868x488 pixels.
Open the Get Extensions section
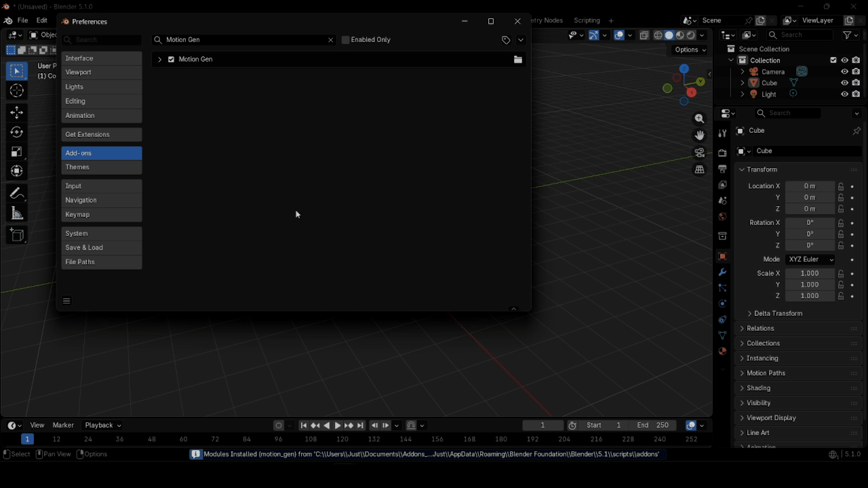tap(102, 135)
